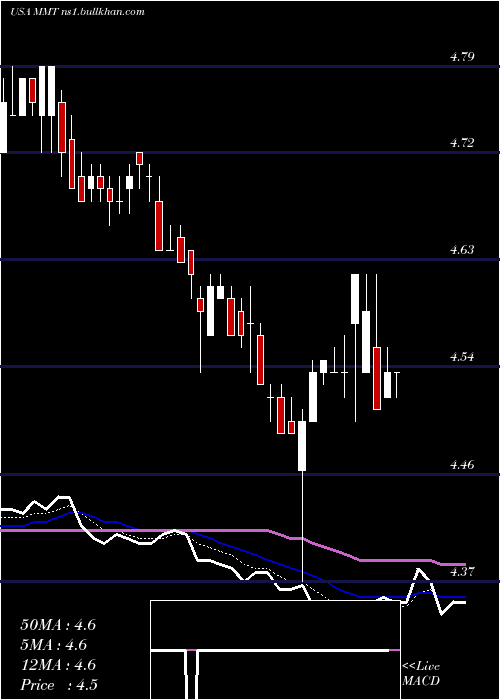Image resolution: width=500 pixels, height=700 pixels.
Task: Click the 4.63 price level label
Action: coord(462,250)
